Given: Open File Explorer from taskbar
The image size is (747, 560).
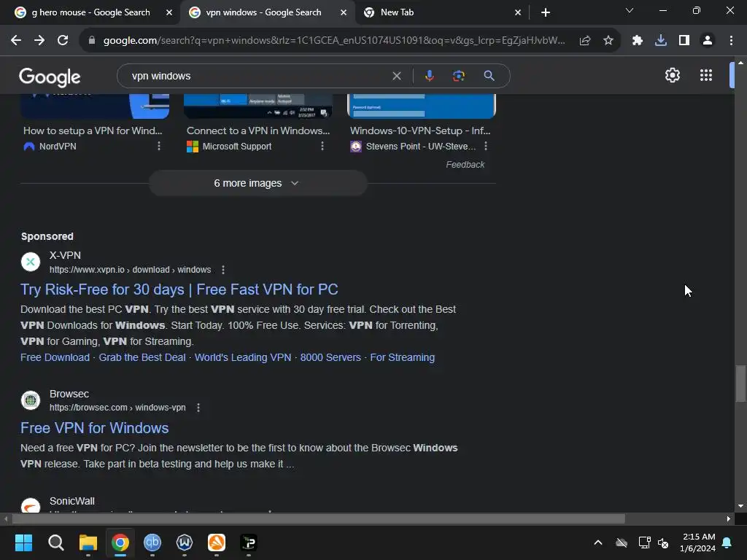Looking at the screenshot, I should pos(88,542).
